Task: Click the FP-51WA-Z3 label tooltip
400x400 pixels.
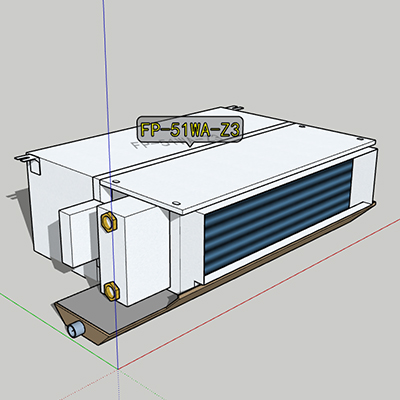Action: pos(190,129)
